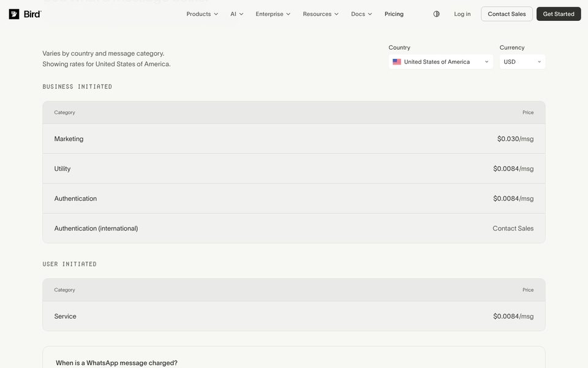Click the United States flag icon
This screenshot has width=588, height=368.
(x=397, y=62)
